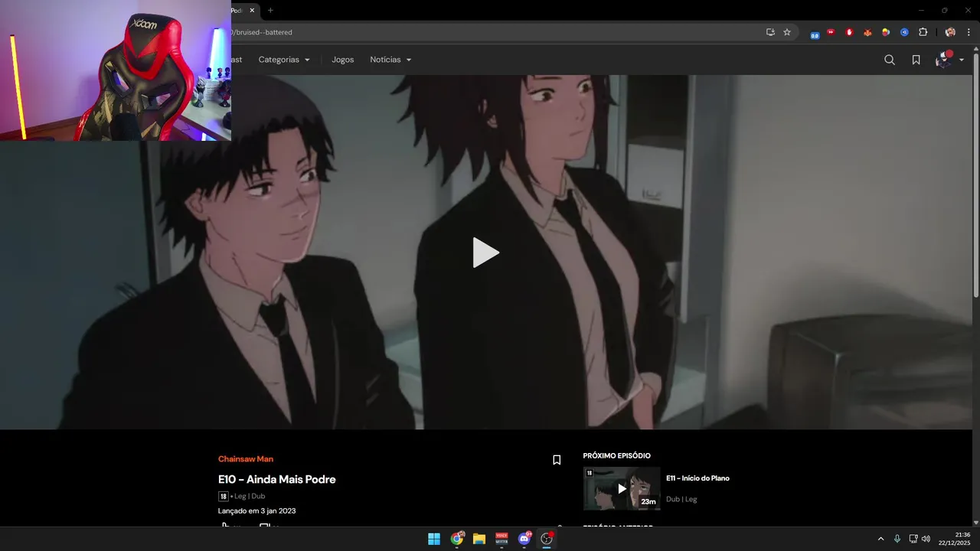
Task: Open the multicolor circles extension icon
Action: tap(886, 32)
